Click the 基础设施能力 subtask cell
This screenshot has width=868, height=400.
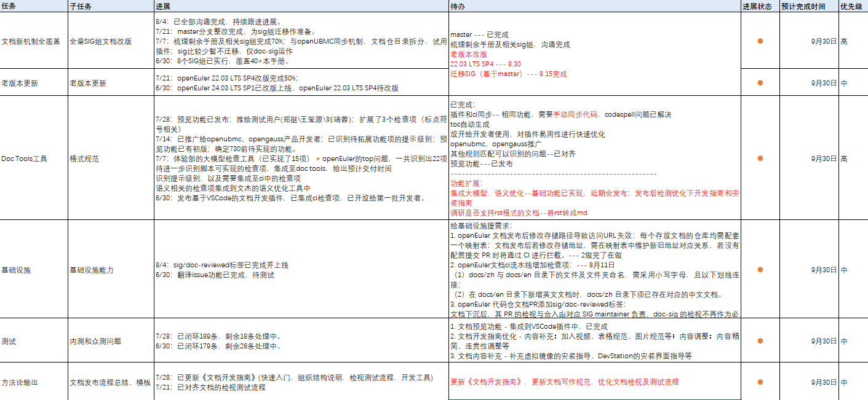[92, 270]
